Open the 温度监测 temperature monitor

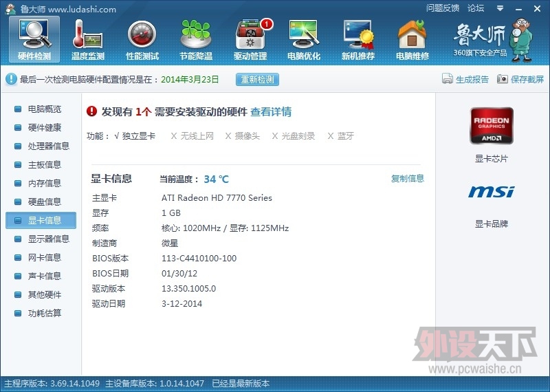point(88,40)
